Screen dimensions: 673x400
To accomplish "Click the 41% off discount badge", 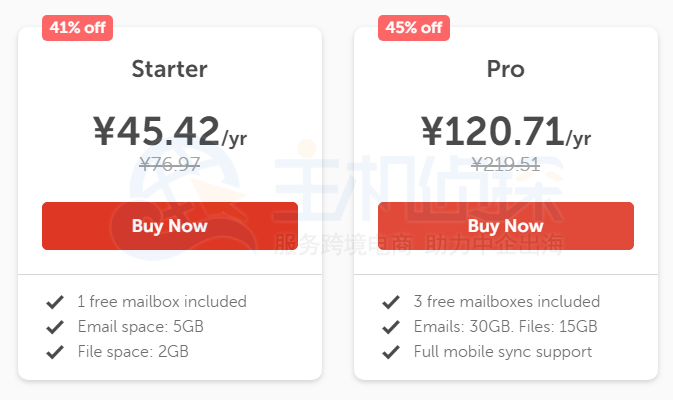I will tap(77, 28).
